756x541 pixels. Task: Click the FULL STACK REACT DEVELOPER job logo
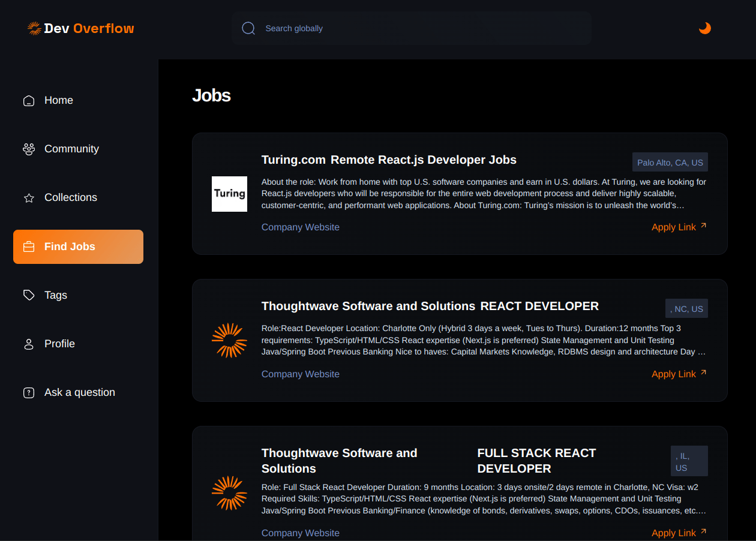229,492
